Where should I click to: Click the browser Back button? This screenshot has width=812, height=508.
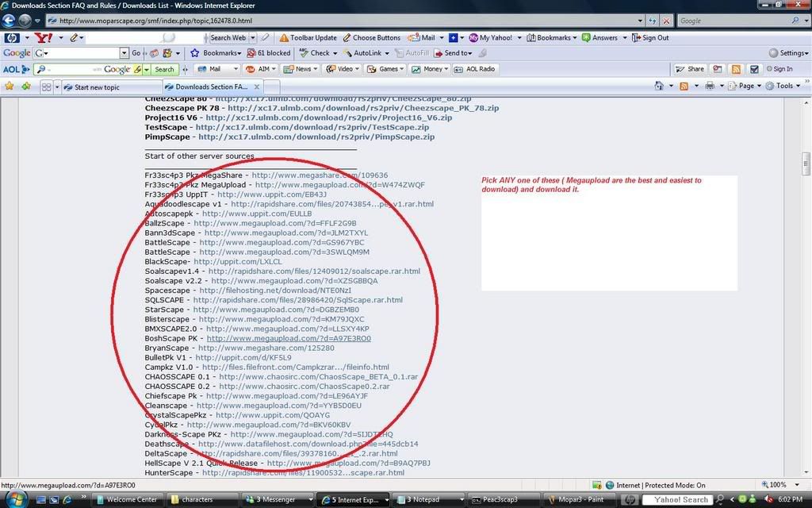pos(9,21)
